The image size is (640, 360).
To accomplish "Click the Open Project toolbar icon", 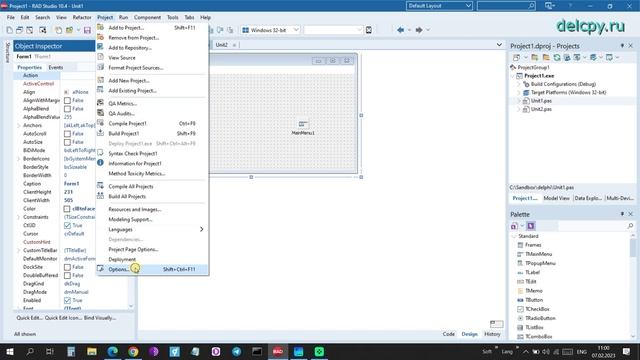I will (x=70, y=30).
